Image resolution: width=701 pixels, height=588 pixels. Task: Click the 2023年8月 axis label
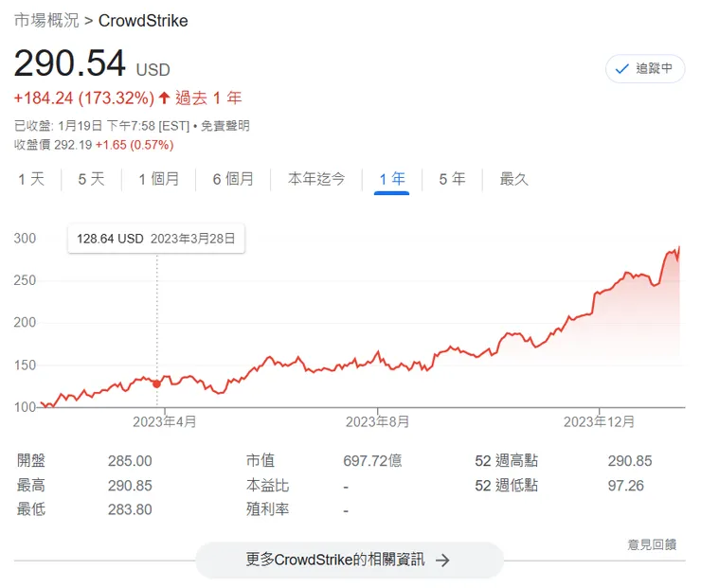tap(377, 422)
